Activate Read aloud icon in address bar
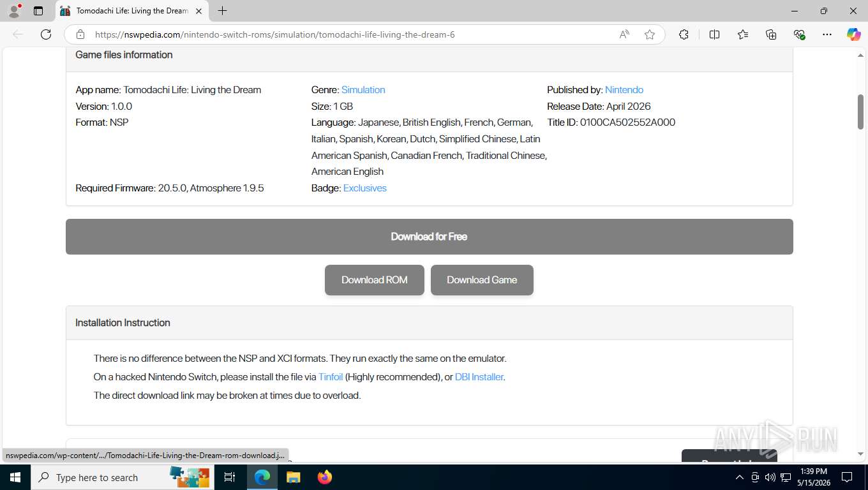 tap(624, 34)
